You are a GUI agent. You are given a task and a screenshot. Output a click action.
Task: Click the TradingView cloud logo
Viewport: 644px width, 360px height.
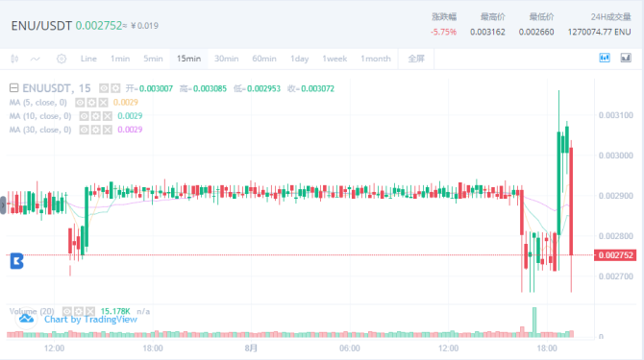(26, 319)
